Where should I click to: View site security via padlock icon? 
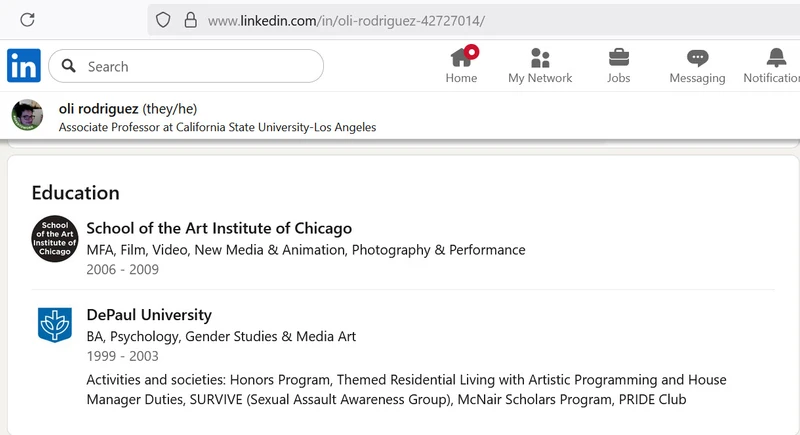[191, 20]
